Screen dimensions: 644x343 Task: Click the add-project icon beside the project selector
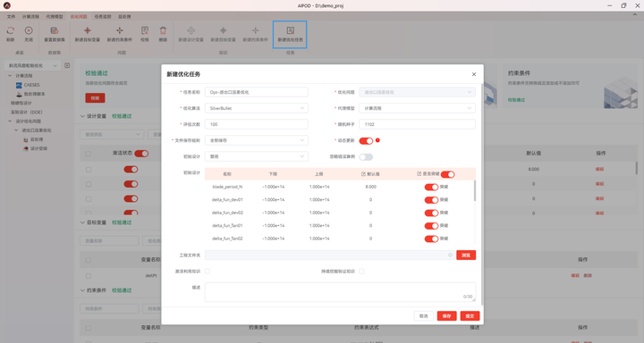pos(67,65)
